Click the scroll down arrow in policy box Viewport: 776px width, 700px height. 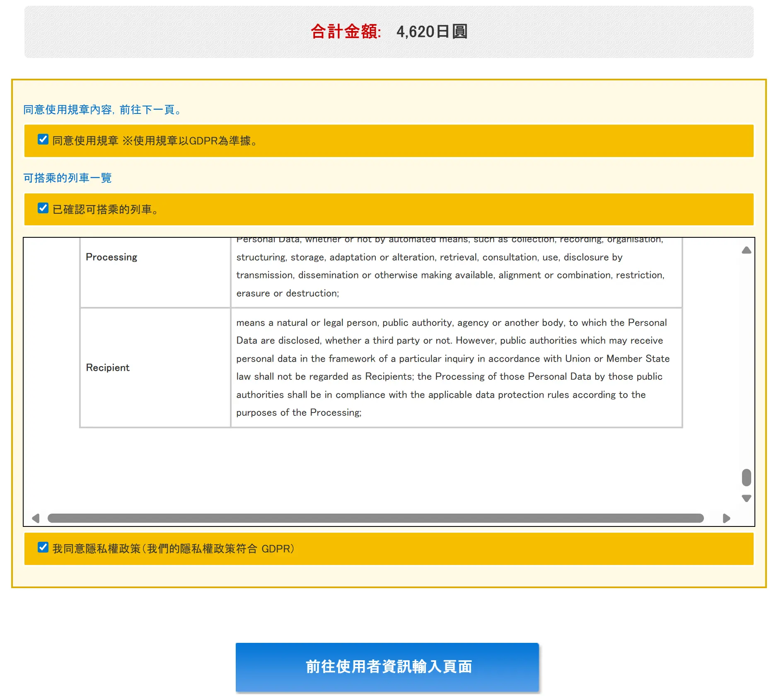746,498
